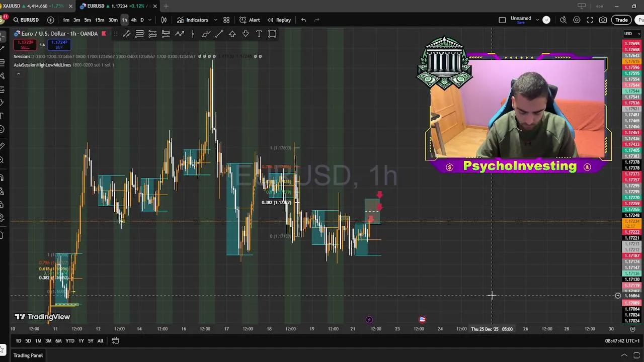Expand the bottom panel with chevron up
Screen dimensions: 644x362
[x=624, y=355]
